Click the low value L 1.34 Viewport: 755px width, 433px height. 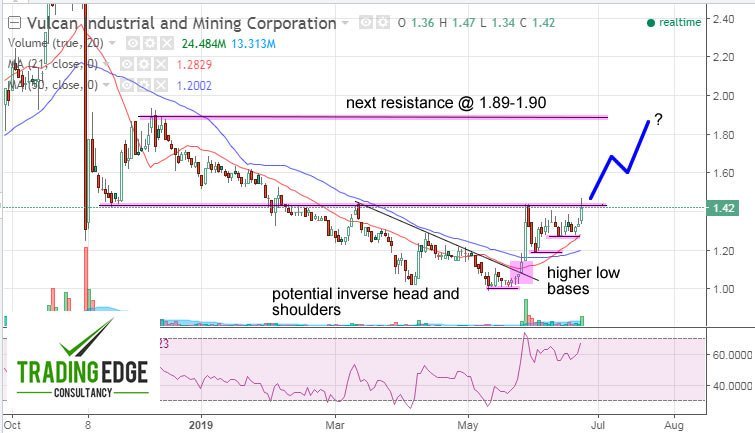coord(497,23)
